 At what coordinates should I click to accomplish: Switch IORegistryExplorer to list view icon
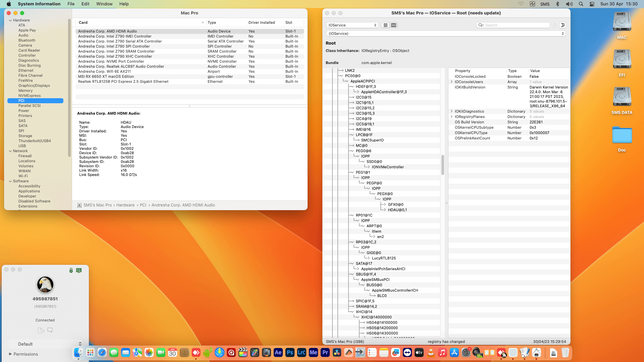[x=385, y=25]
